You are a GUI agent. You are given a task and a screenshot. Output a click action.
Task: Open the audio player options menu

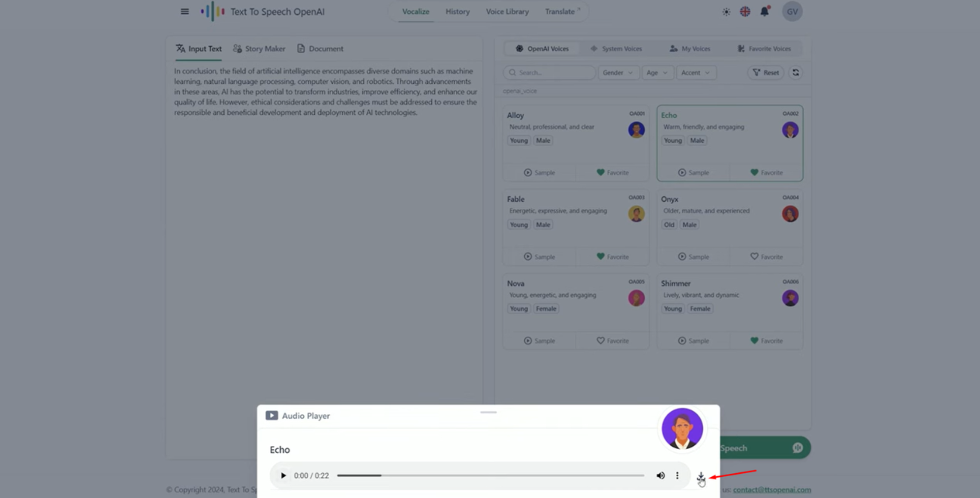pyautogui.click(x=678, y=475)
